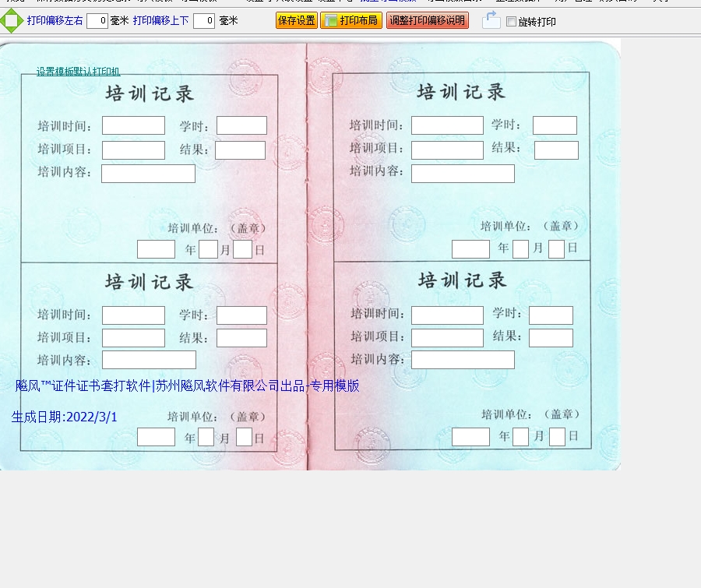
Task: Click the 打印偏移上下 millimeter input box
Action: click(203, 21)
